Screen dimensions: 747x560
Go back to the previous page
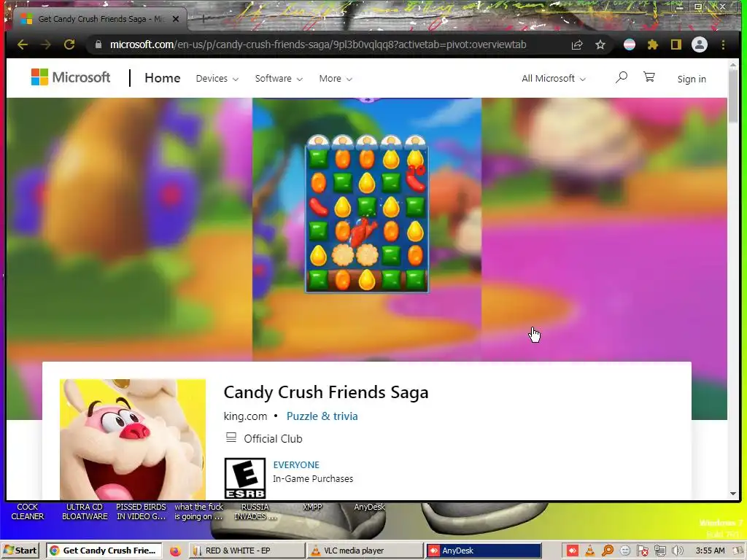(23, 44)
